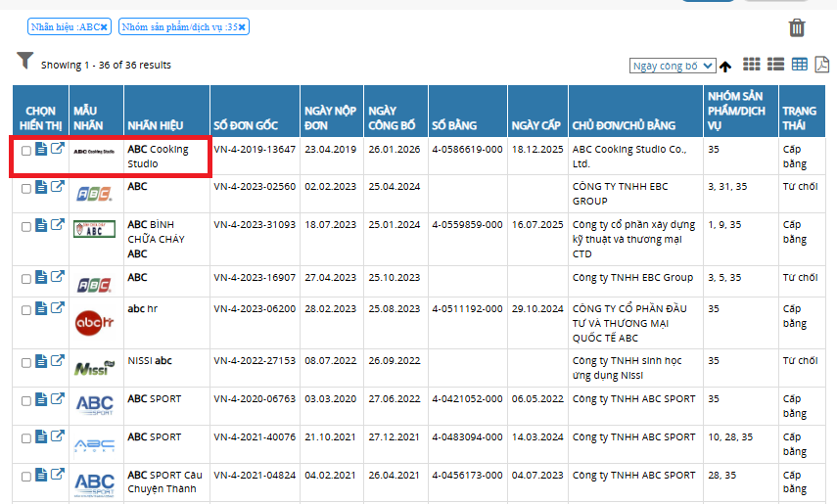Open VN-4-2020-06763 in new window
This screenshot has width=837, height=504.
pos(58,398)
